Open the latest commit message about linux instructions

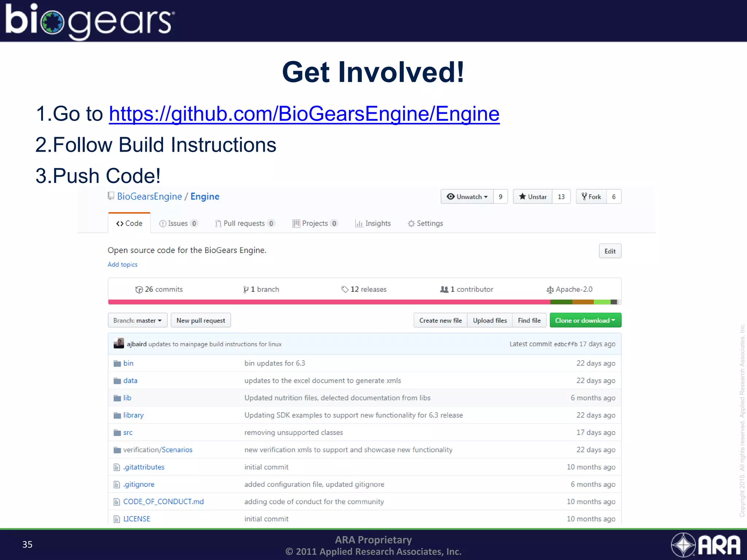click(215, 344)
